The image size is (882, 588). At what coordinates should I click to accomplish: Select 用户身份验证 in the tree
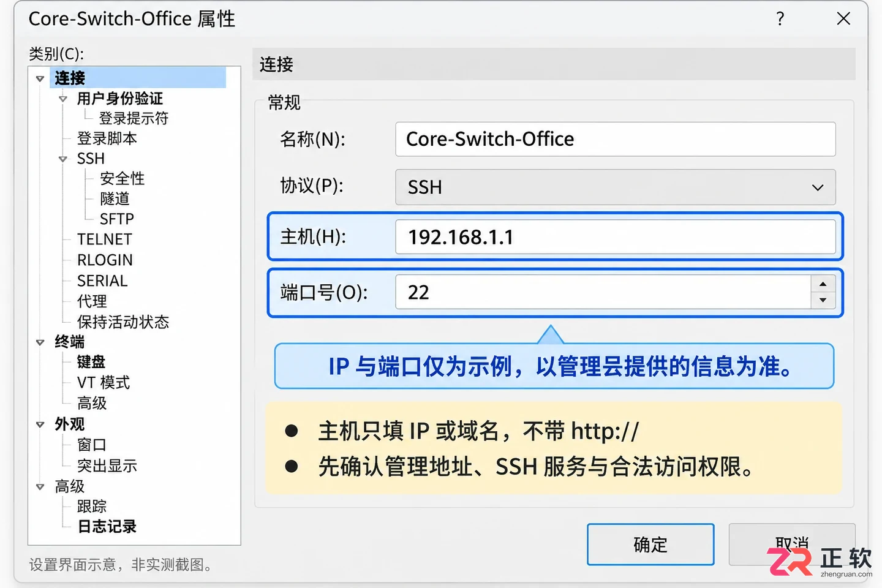pyautogui.click(x=120, y=99)
